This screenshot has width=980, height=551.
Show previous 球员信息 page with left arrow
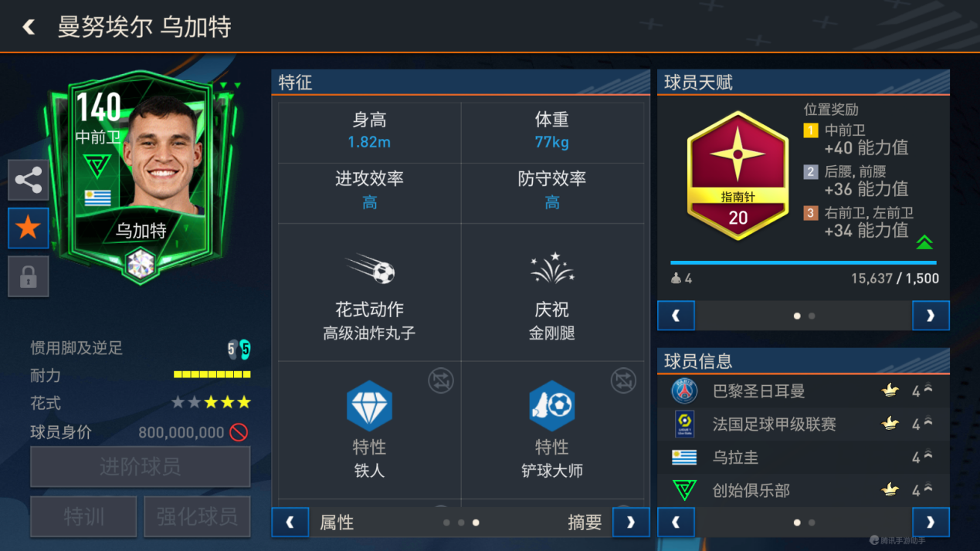[676, 522]
